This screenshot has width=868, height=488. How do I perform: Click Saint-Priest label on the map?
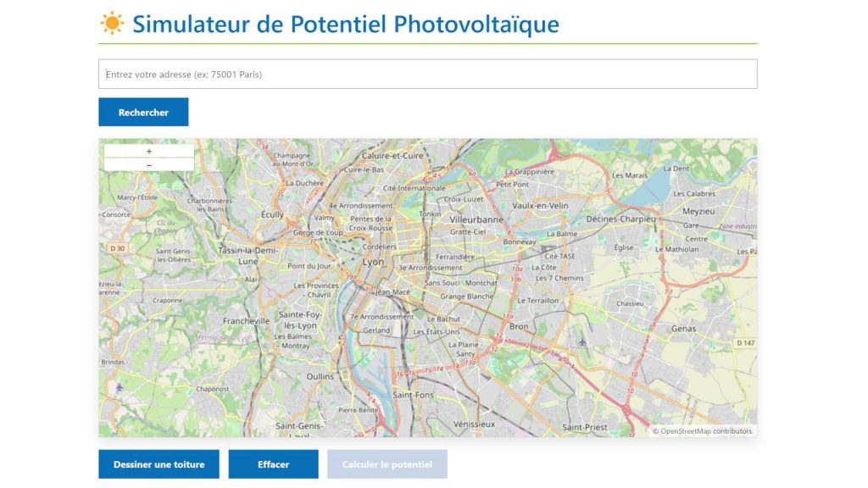click(585, 427)
